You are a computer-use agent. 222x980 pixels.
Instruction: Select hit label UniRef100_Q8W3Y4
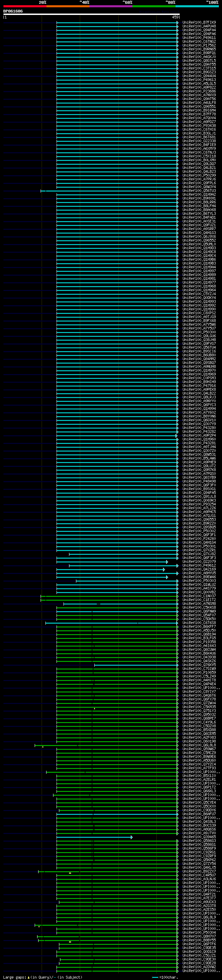pos(199,187)
